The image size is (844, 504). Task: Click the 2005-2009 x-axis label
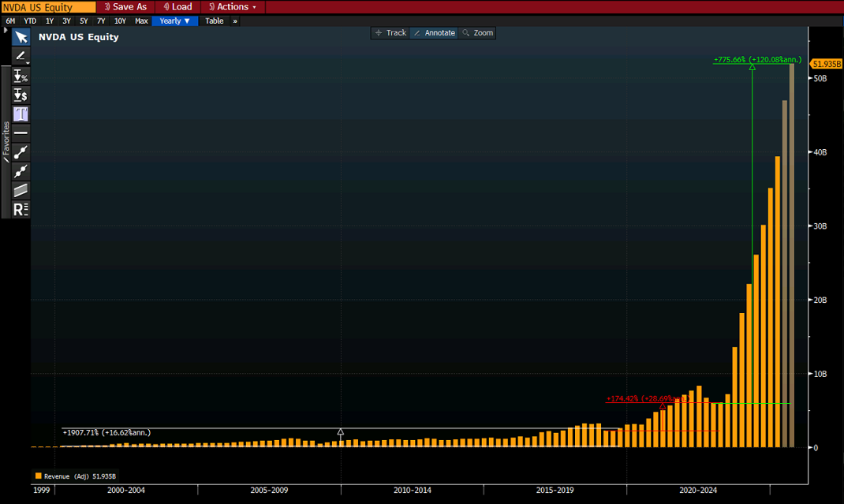tap(269, 490)
